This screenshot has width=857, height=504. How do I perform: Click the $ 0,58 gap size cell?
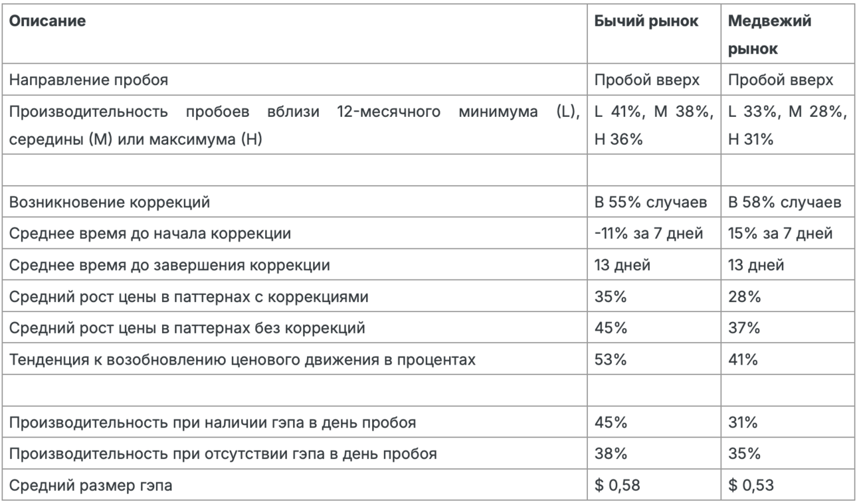pyautogui.click(x=616, y=485)
